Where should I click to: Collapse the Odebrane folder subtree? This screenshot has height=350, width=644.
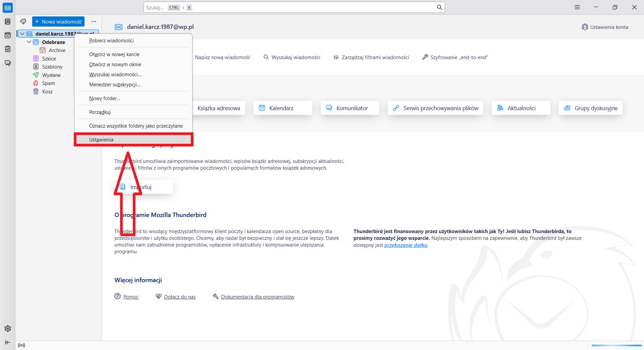point(29,42)
